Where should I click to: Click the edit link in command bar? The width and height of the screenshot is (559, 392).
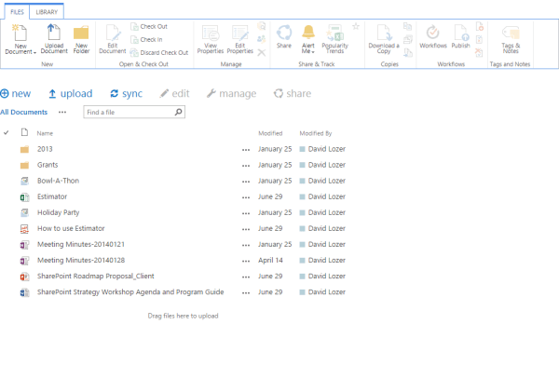click(x=175, y=94)
